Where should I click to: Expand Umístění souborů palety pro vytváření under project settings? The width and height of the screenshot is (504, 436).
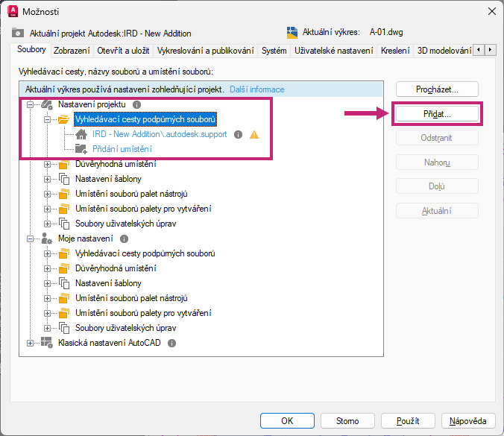pos(47,209)
